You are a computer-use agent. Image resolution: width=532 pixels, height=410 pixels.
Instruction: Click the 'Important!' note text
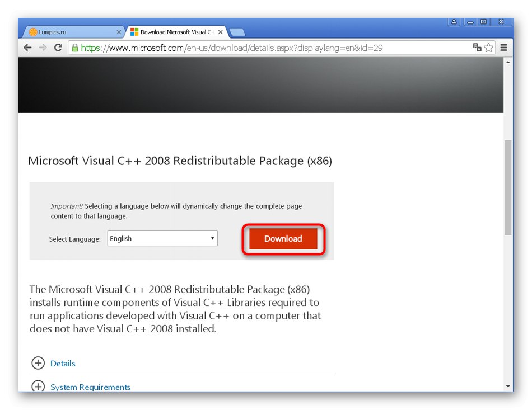pyautogui.click(x=67, y=206)
